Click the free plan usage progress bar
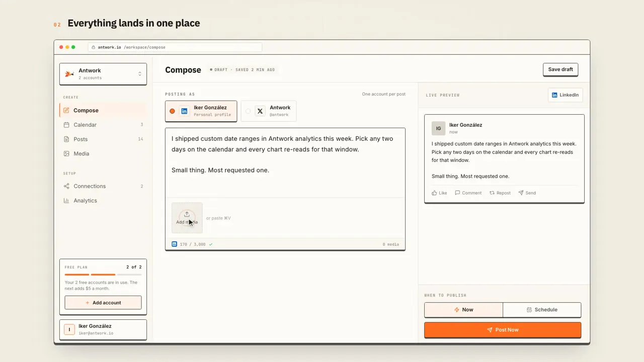Image resolution: width=644 pixels, height=362 pixels. tap(103, 275)
